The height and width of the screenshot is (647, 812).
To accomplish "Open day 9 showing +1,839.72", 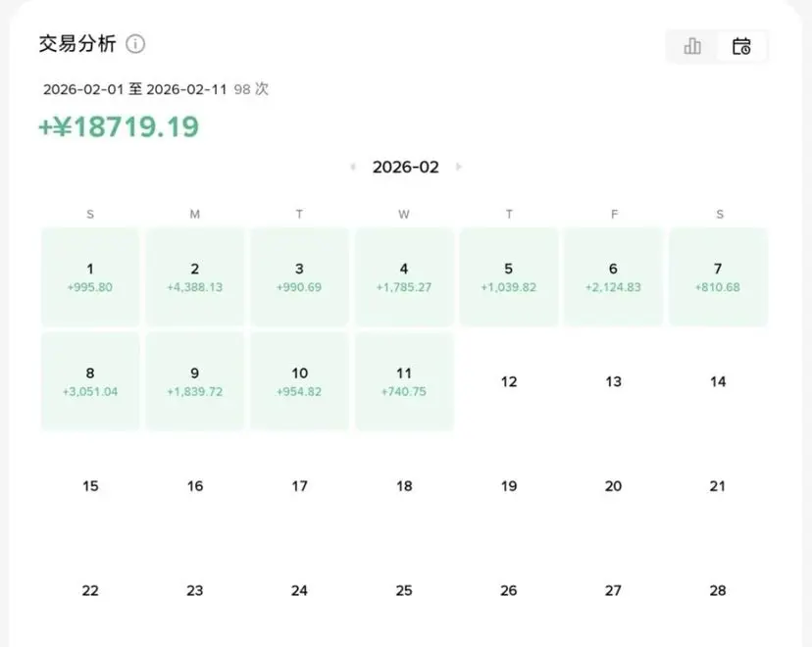I will tap(195, 381).
